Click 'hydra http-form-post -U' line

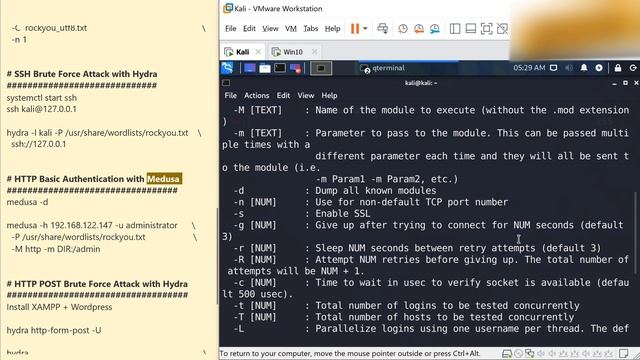pos(54,330)
